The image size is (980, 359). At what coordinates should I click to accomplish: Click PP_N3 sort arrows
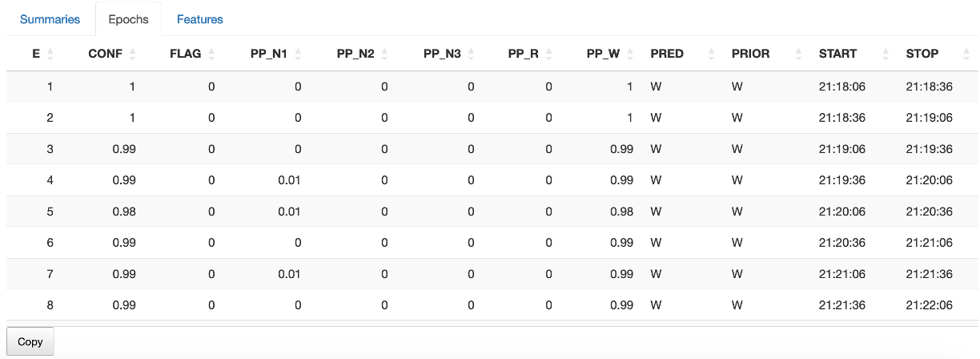[471, 54]
